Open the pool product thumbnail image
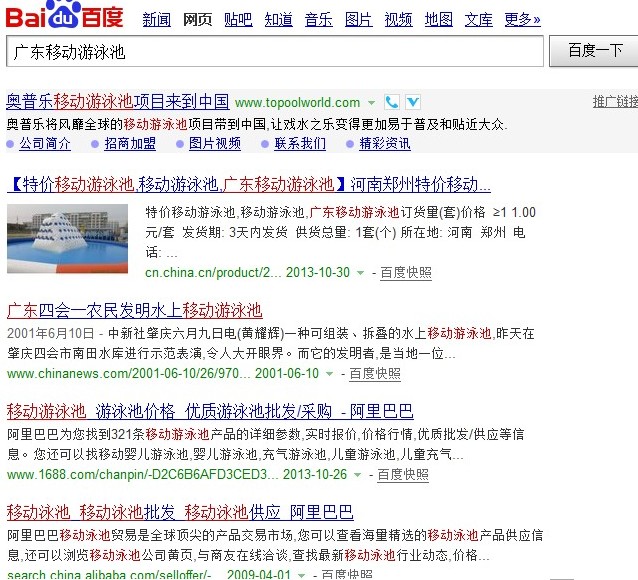 coord(67,239)
